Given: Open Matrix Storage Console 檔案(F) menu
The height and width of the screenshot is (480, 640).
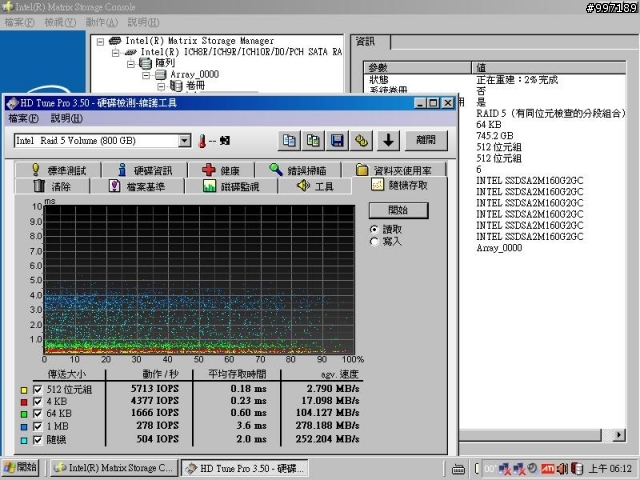Looking at the screenshot, I should point(19,22).
